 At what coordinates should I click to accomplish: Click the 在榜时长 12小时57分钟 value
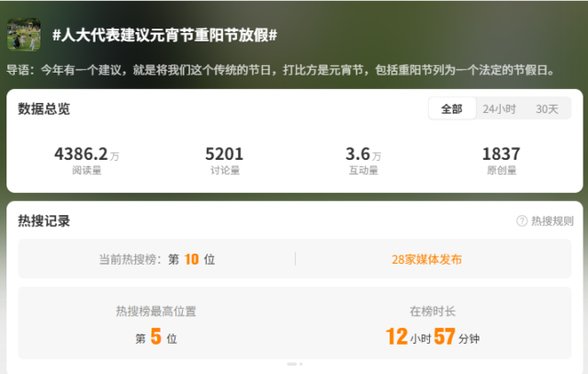tap(432, 337)
